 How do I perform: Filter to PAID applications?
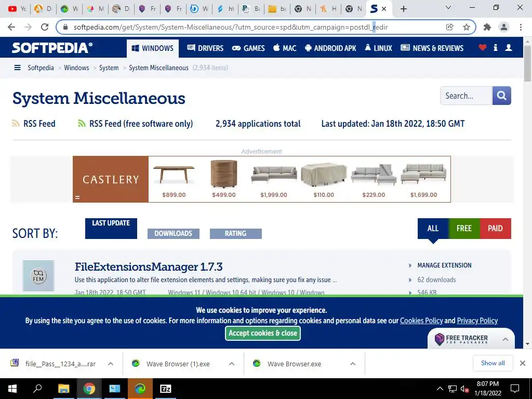tap(495, 229)
